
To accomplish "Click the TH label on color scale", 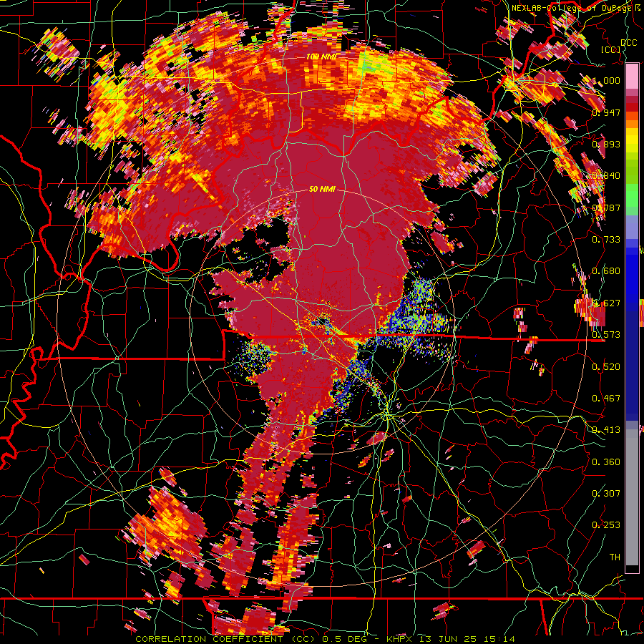I will pos(615,557).
